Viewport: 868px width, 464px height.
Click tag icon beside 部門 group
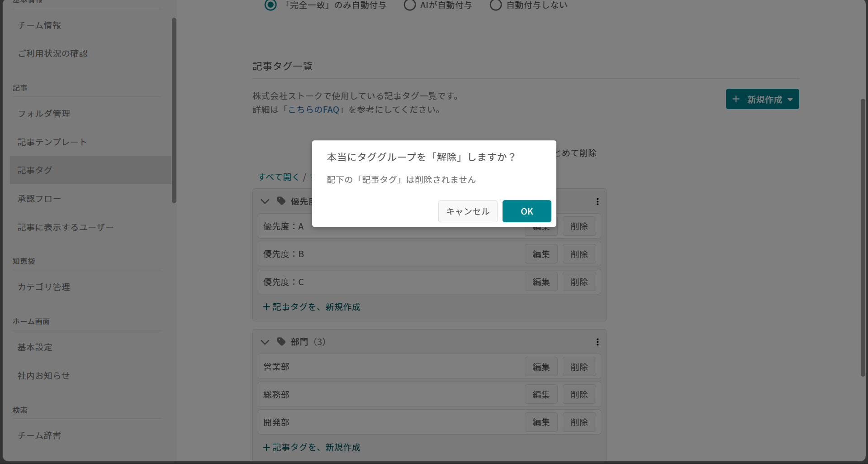tap(281, 341)
